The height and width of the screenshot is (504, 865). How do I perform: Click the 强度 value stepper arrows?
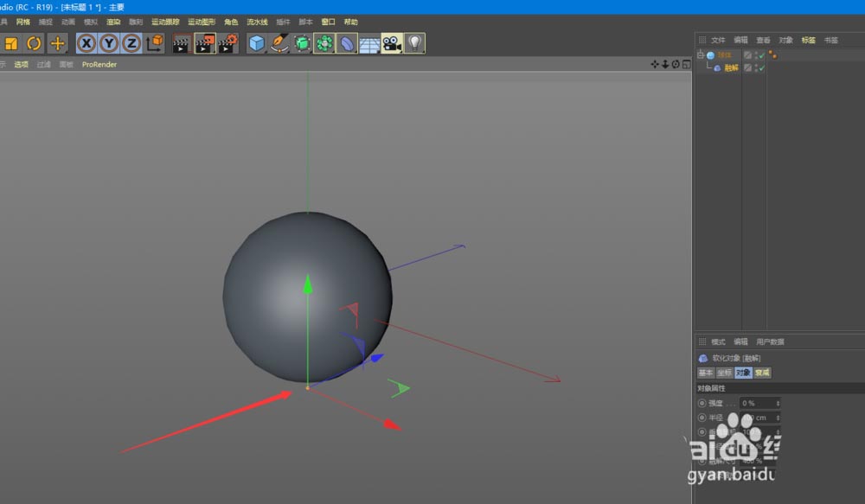pos(778,403)
